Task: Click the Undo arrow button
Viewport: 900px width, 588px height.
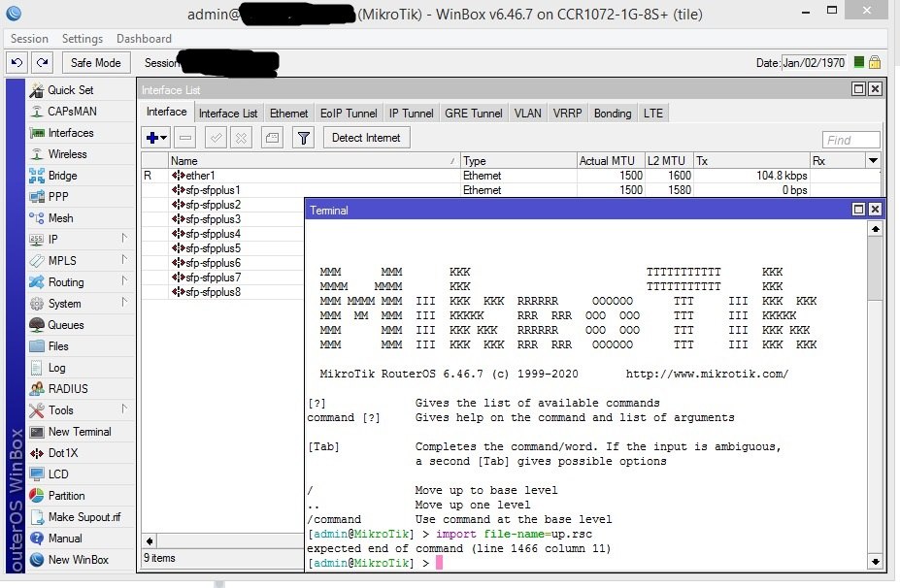Action: point(17,62)
